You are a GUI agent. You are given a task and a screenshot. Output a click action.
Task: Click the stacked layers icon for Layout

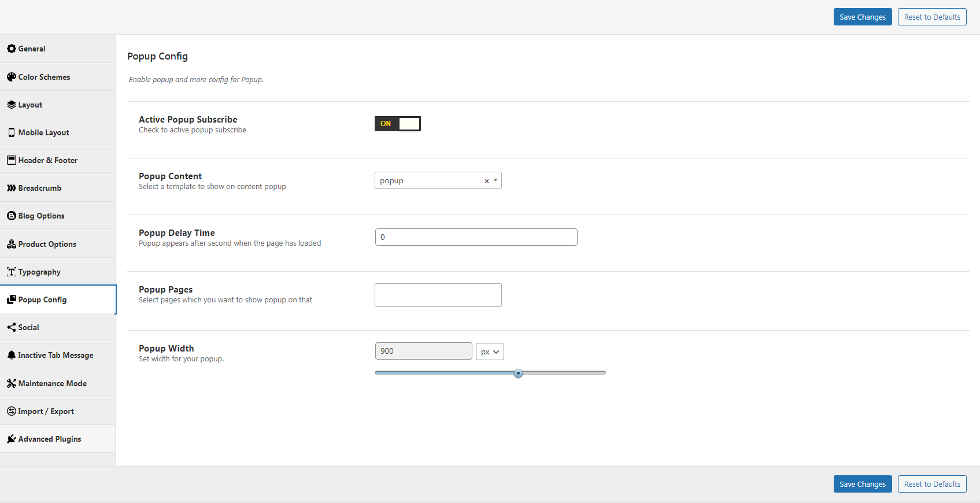(x=11, y=105)
